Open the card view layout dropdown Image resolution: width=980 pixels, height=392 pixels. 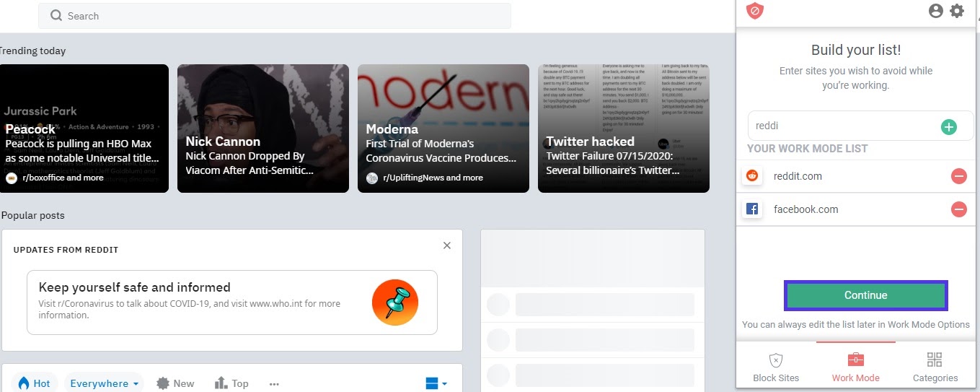coord(436,383)
